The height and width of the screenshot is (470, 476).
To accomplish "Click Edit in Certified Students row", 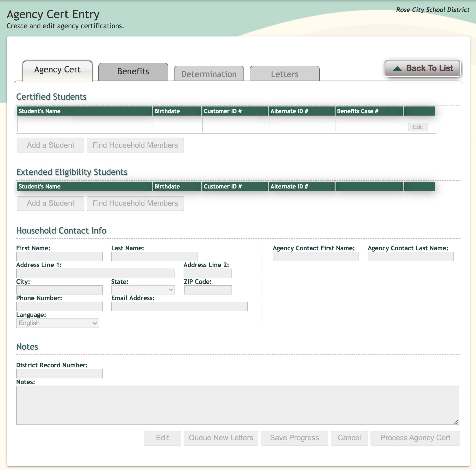I will 418,127.
